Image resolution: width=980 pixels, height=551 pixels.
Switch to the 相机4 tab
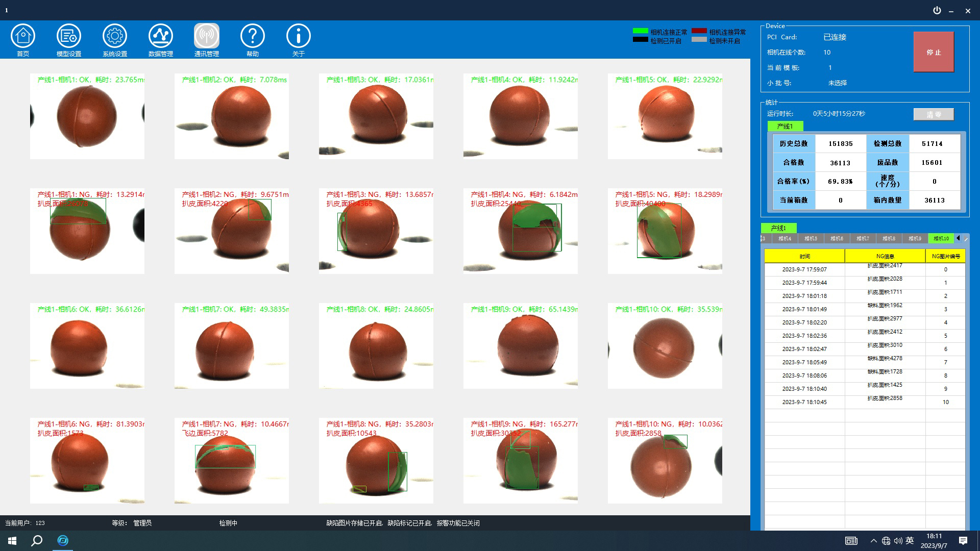click(785, 238)
